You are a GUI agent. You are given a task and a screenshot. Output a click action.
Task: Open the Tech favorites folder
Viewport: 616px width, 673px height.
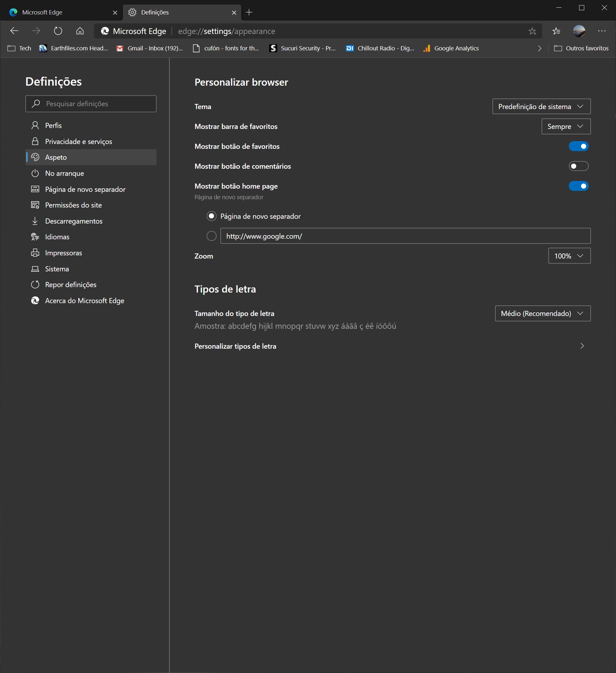[19, 48]
